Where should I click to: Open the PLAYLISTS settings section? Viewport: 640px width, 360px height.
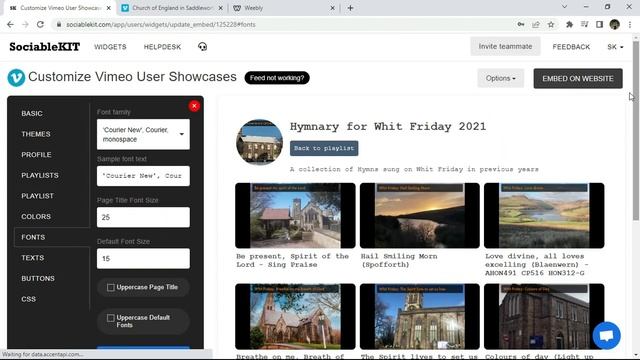point(40,175)
